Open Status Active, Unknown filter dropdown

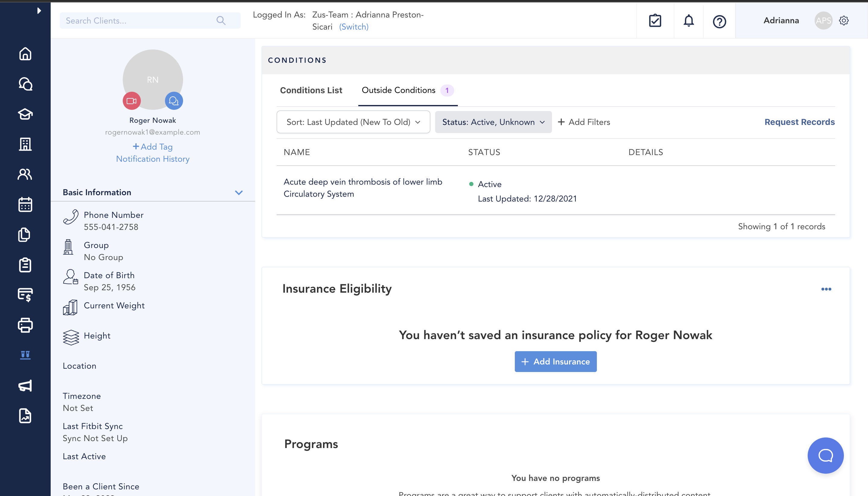click(493, 122)
